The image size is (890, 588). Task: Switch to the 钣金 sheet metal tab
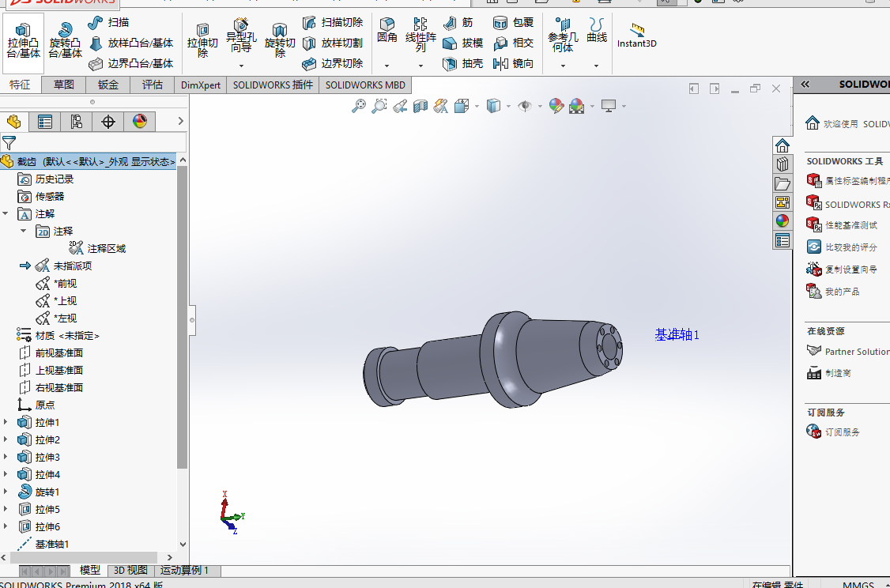click(x=107, y=85)
